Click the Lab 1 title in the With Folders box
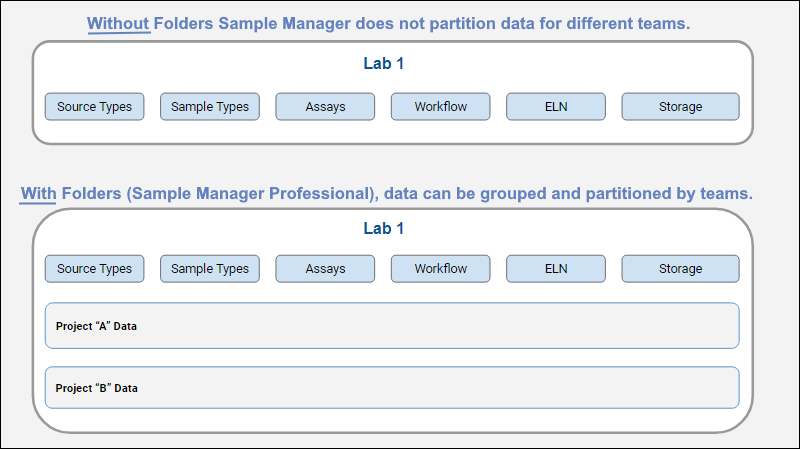Image resolution: width=800 pixels, height=449 pixels. (383, 229)
